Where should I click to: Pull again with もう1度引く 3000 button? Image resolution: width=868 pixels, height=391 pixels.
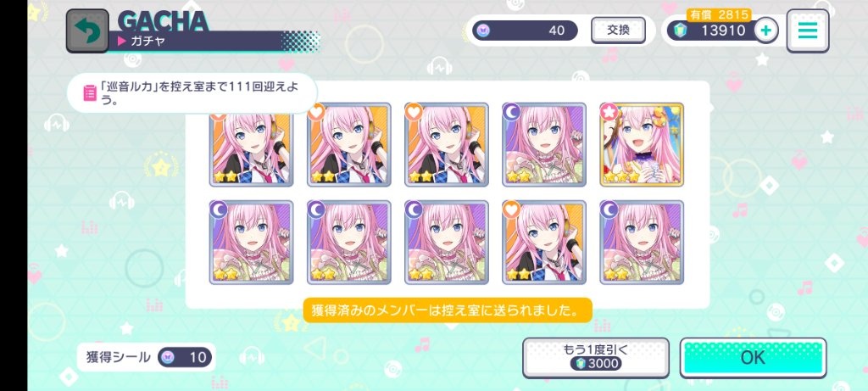point(596,357)
